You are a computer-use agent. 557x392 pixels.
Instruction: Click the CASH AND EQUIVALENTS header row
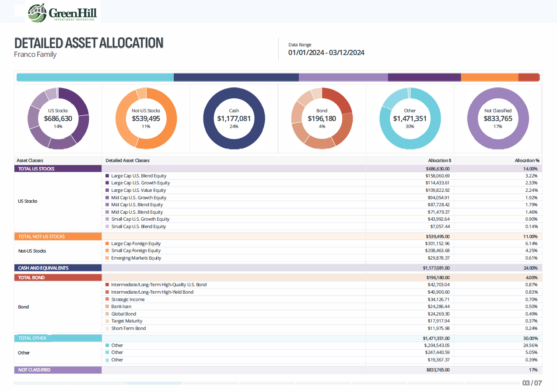(278, 268)
